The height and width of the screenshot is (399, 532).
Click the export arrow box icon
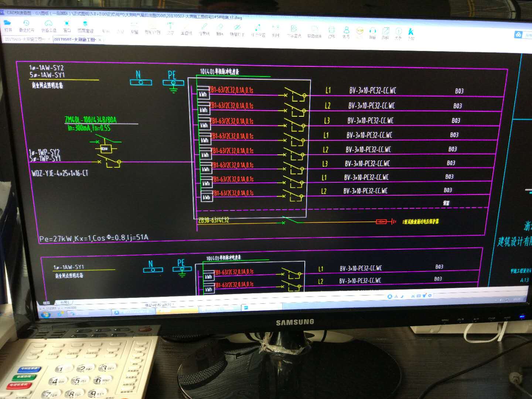tap(385, 31)
